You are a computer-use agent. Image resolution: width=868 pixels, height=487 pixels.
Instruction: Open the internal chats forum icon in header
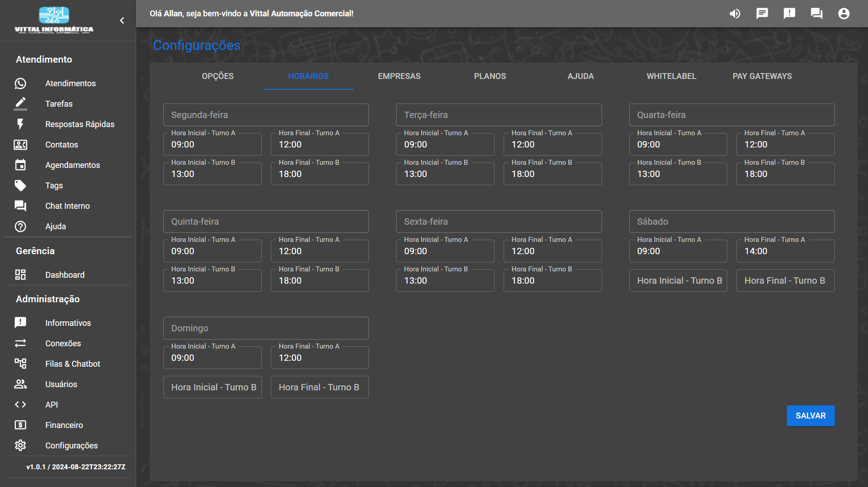pyautogui.click(x=817, y=14)
